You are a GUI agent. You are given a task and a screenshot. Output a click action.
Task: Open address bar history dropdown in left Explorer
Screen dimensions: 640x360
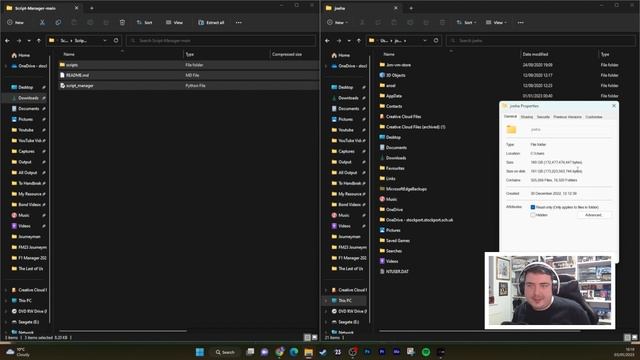point(105,40)
